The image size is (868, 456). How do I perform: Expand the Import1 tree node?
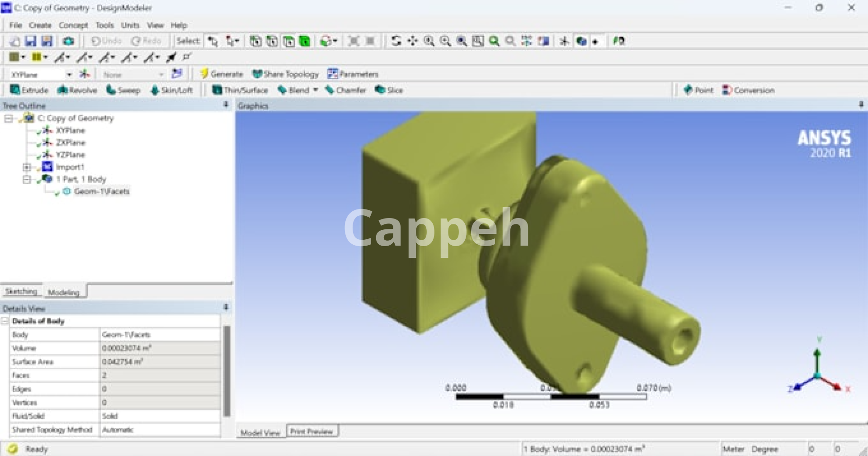pos(27,167)
